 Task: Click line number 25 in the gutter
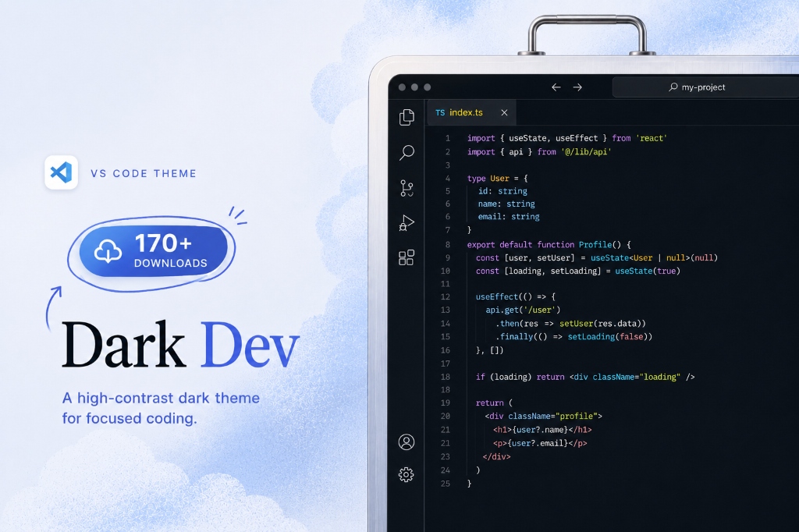click(446, 484)
